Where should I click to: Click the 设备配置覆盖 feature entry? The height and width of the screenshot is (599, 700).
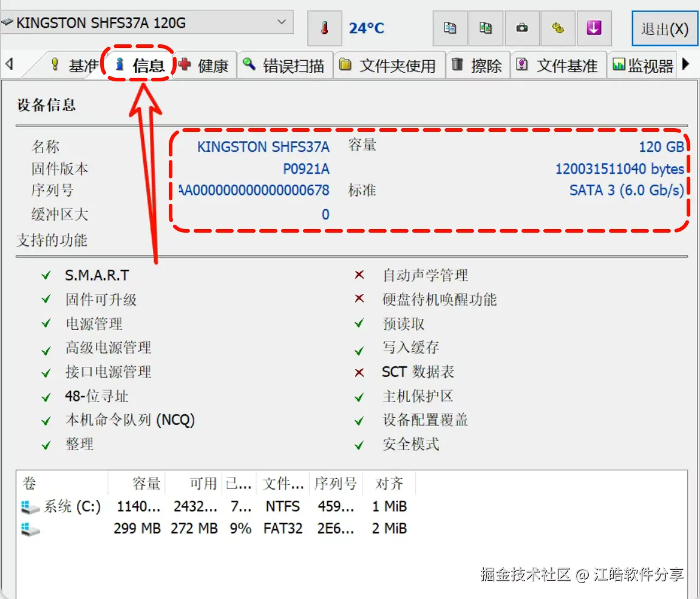(425, 420)
